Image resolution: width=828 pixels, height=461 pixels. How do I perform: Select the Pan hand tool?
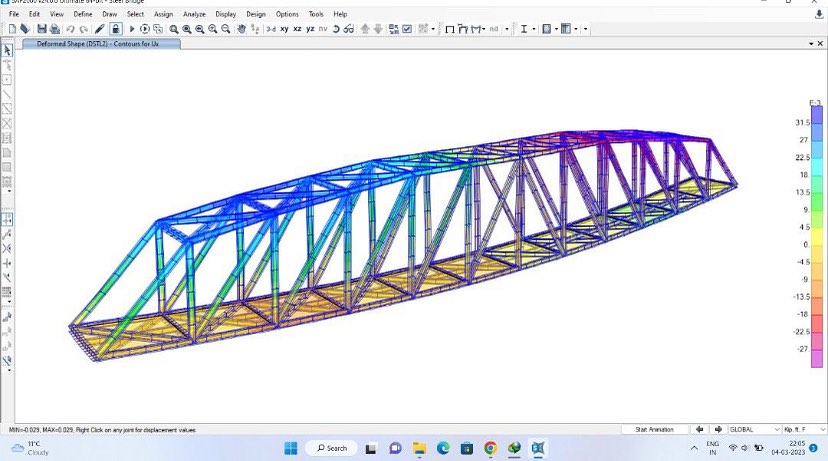click(241, 29)
